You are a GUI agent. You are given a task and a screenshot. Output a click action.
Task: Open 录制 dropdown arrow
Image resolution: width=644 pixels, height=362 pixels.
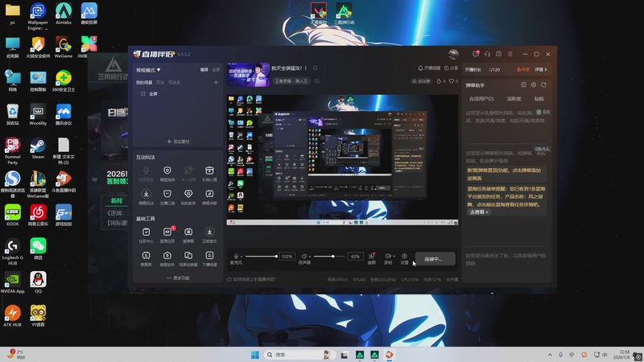coord(394,256)
